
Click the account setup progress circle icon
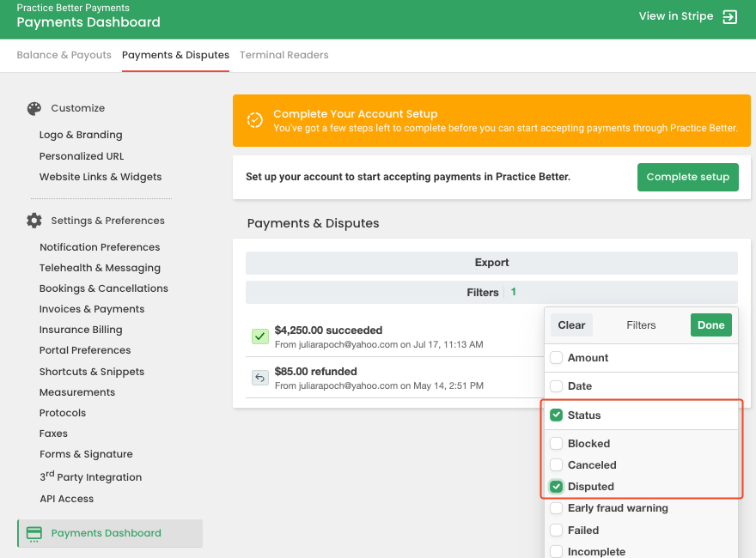tap(254, 120)
